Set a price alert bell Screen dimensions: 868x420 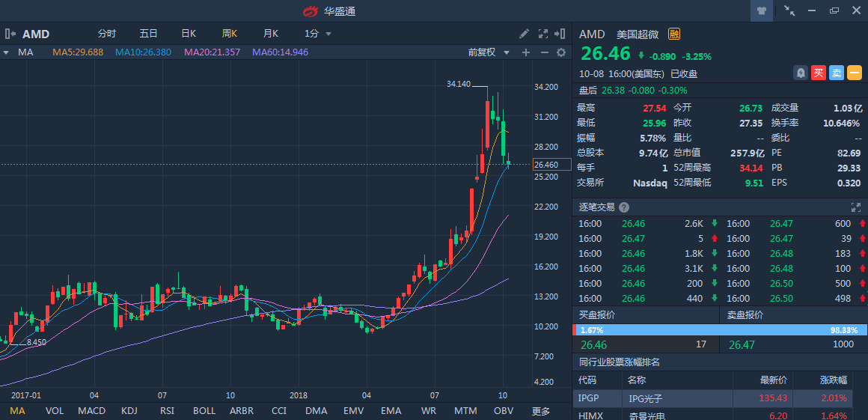tap(801, 73)
